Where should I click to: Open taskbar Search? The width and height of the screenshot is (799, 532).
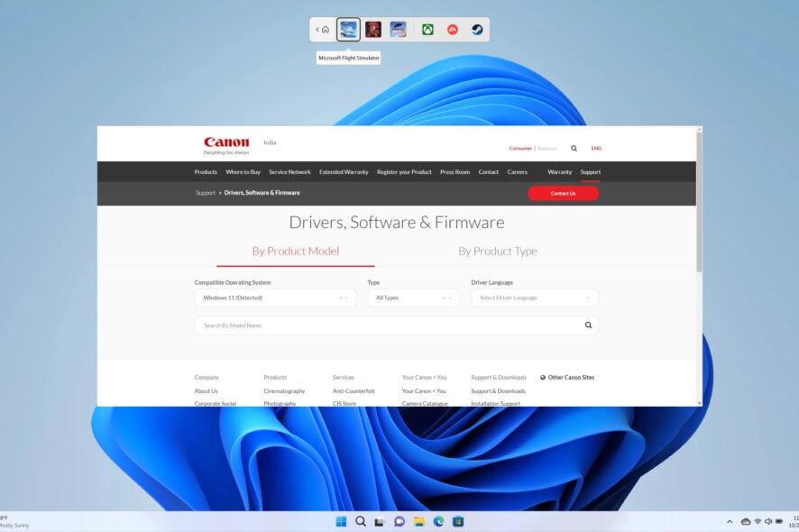click(361, 521)
